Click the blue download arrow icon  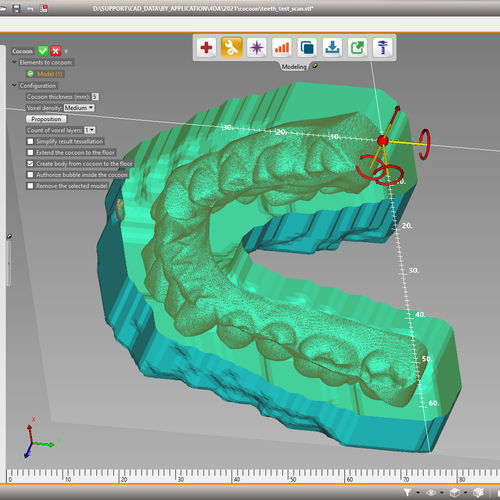point(332,47)
